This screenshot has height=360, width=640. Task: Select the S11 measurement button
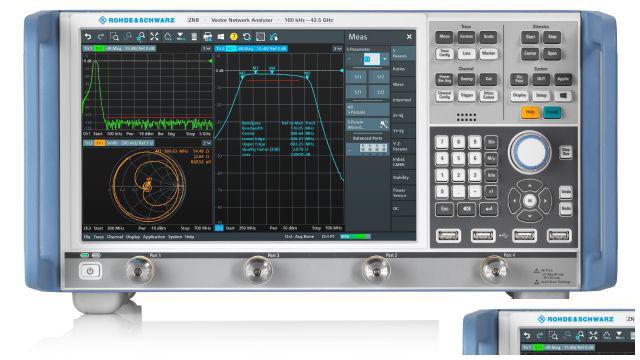(357, 77)
